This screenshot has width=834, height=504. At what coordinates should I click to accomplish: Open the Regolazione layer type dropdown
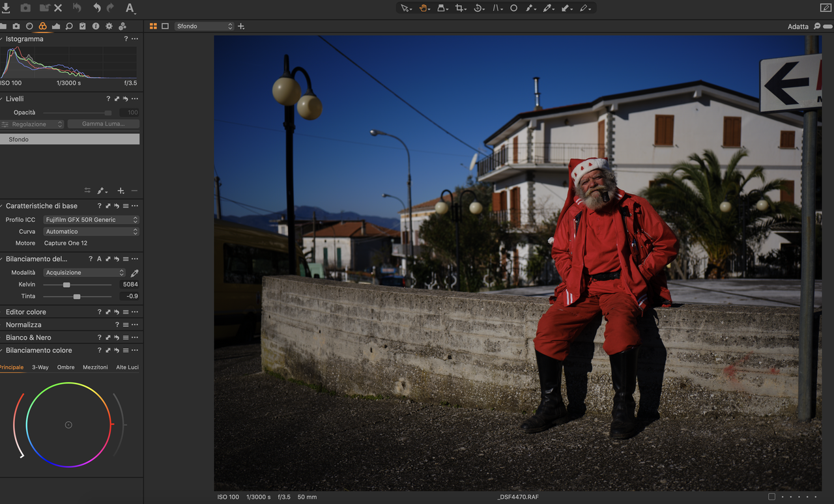pyautogui.click(x=33, y=124)
